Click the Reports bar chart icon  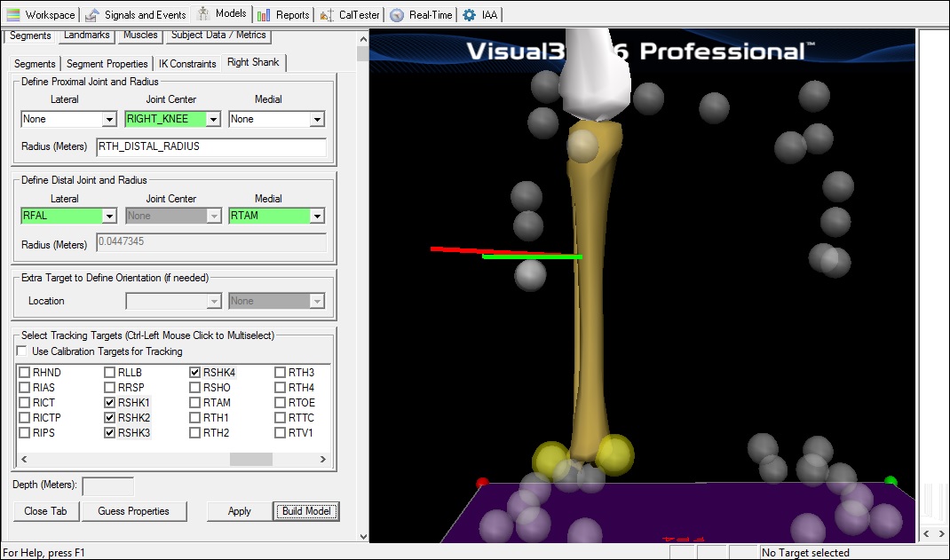[x=265, y=15]
